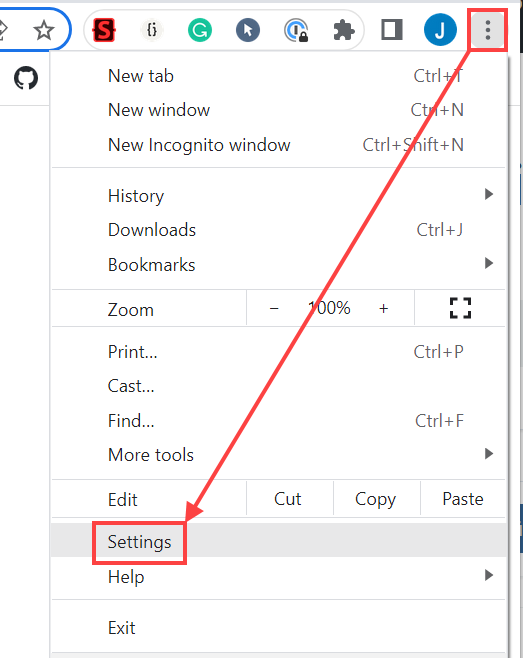Click the cursor arrow extension icon
523x658 pixels.
coord(248,30)
